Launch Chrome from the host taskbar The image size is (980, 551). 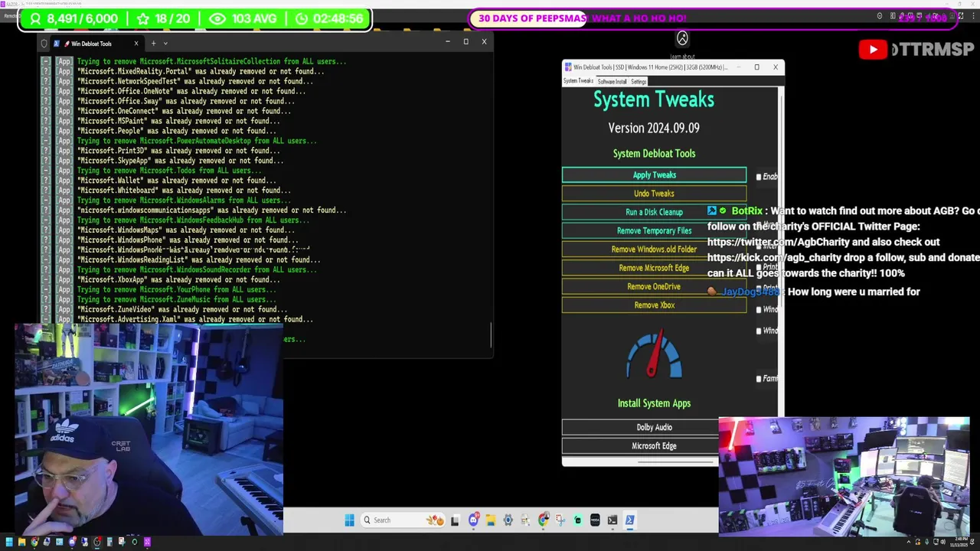pyautogui.click(x=34, y=542)
